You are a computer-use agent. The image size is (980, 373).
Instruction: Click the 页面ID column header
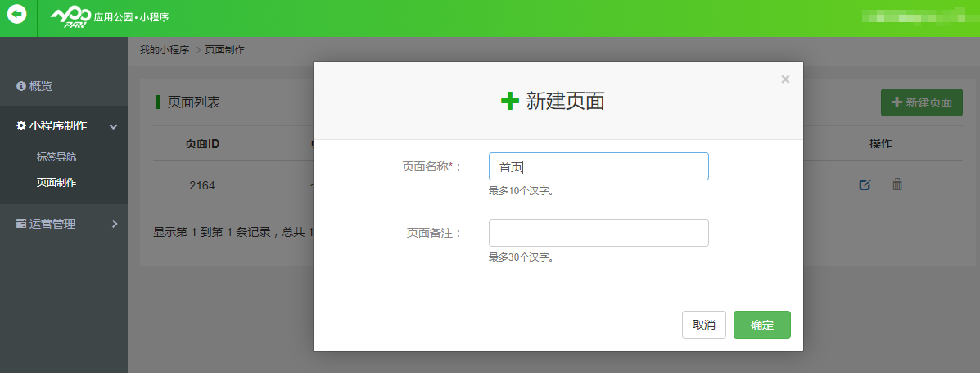[x=201, y=143]
